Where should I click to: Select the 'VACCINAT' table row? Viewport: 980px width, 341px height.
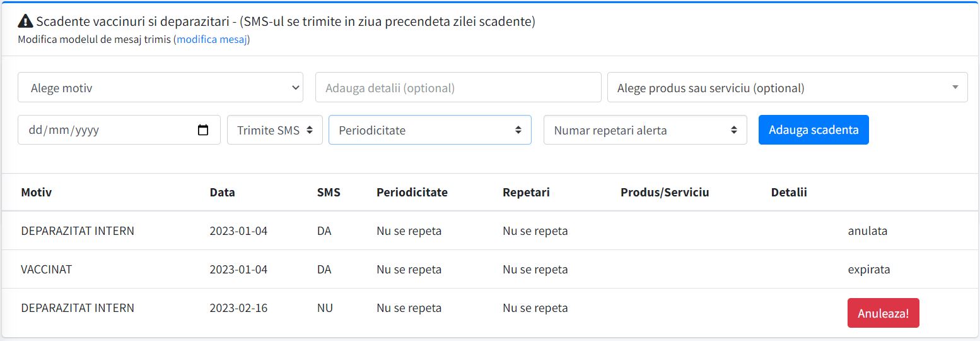47,270
